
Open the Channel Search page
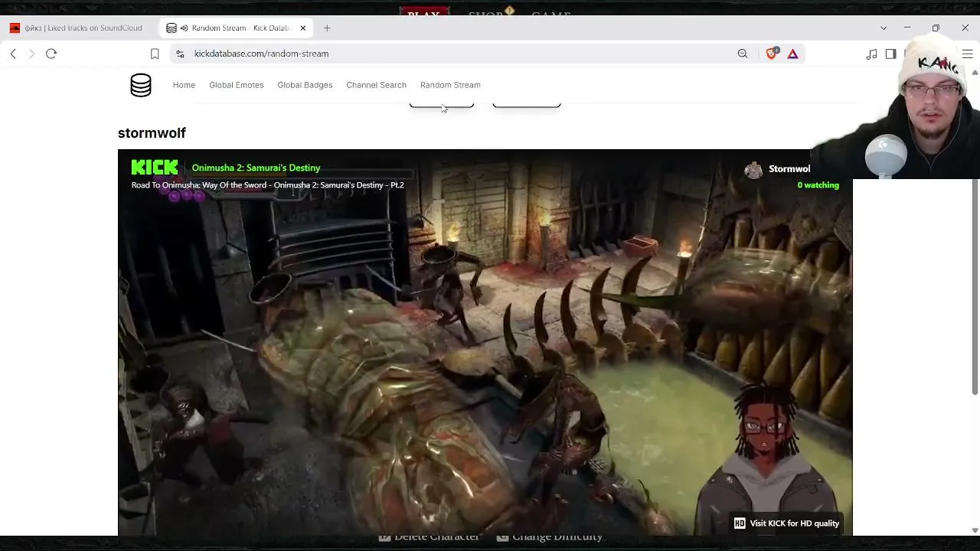tap(376, 85)
